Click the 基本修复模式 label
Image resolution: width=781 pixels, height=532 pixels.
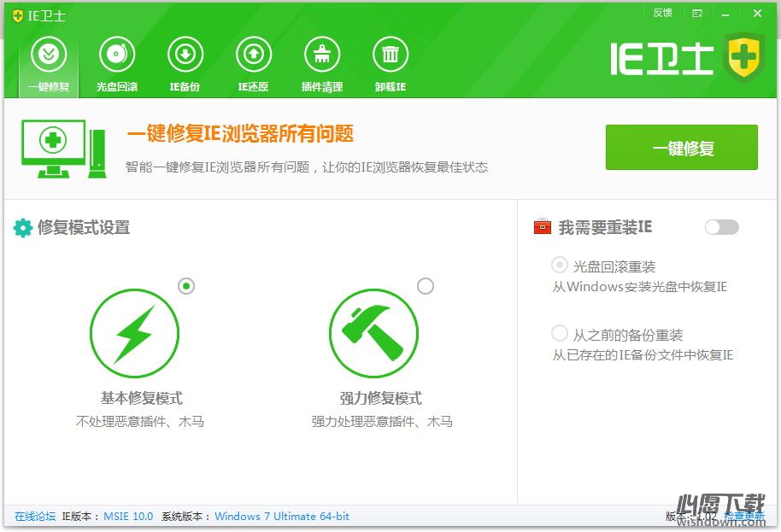point(142,398)
